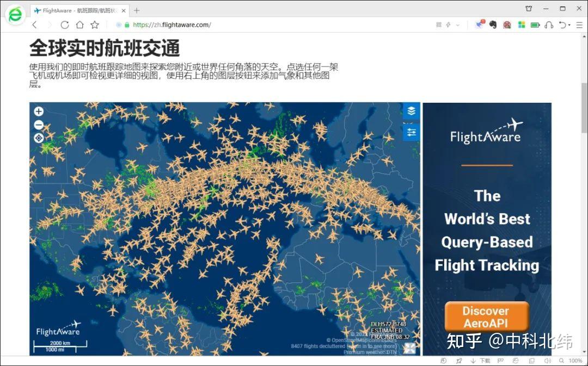Expand the map to fullscreen
Image resolution: width=588 pixels, height=366 pixels.
click(x=409, y=349)
